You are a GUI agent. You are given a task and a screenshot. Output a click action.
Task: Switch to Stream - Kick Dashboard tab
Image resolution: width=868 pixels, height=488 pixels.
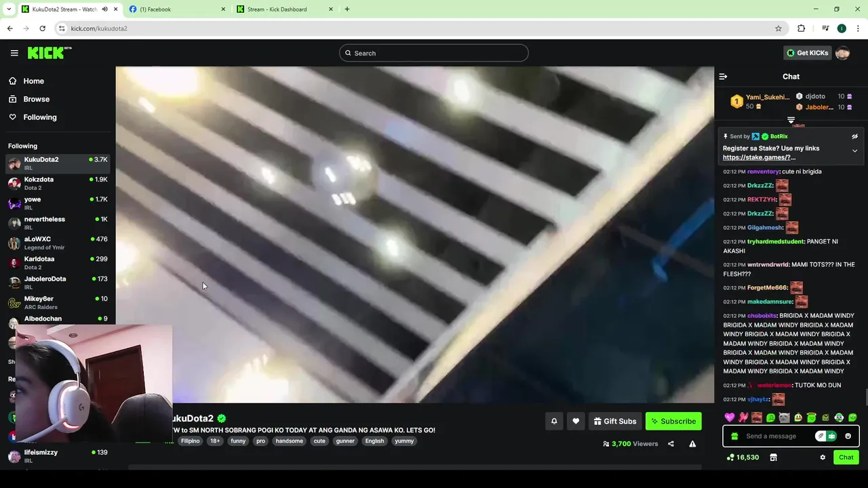[x=285, y=9]
